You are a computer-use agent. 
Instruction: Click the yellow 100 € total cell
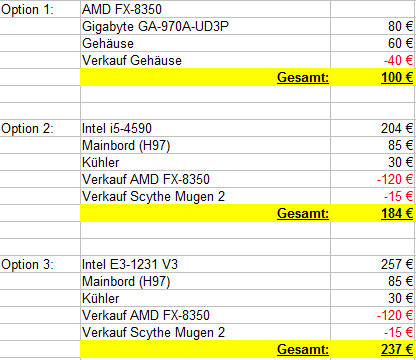(373, 77)
